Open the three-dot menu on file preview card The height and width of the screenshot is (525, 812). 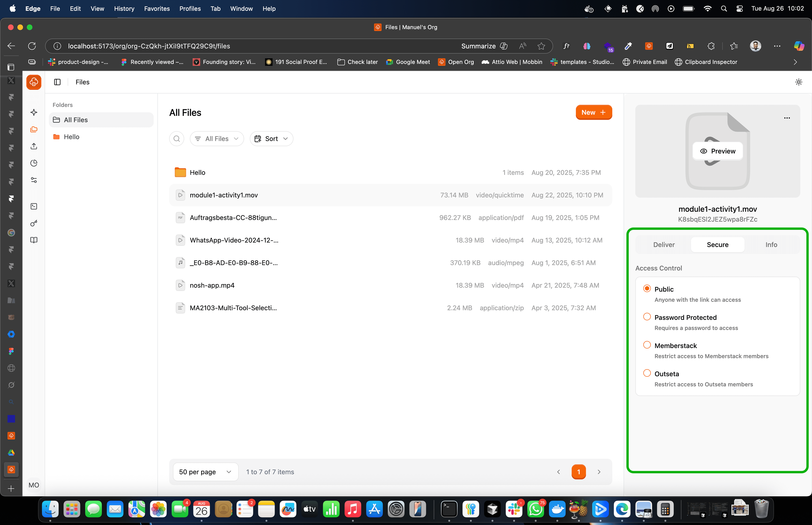pyautogui.click(x=787, y=118)
